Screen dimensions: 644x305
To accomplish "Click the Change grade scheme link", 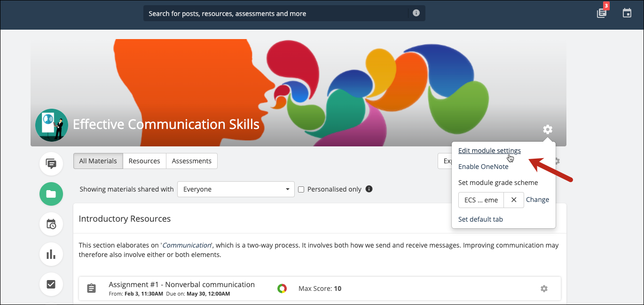I will coord(537,200).
